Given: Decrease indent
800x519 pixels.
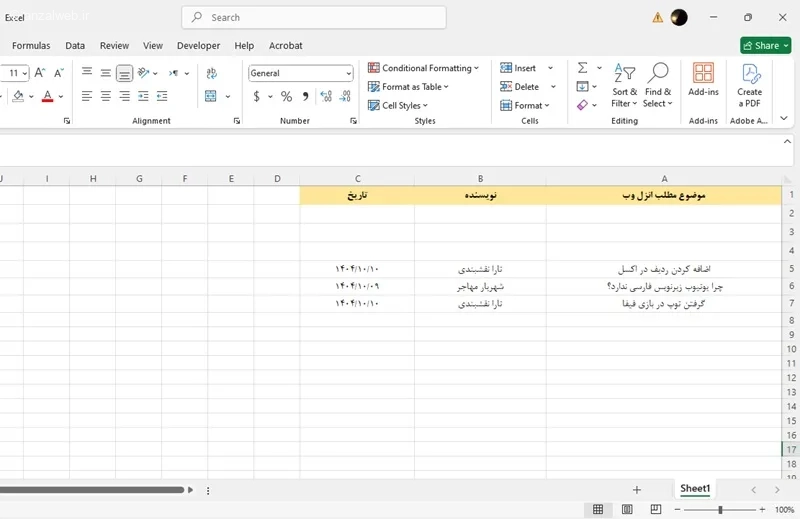Looking at the screenshot, I should point(143,96).
